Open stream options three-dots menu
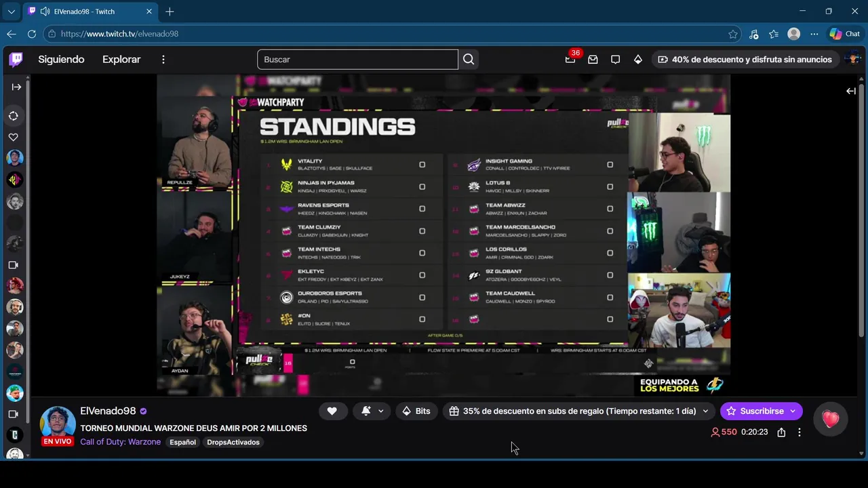Image resolution: width=868 pixels, height=488 pixels. coord(800,432)
